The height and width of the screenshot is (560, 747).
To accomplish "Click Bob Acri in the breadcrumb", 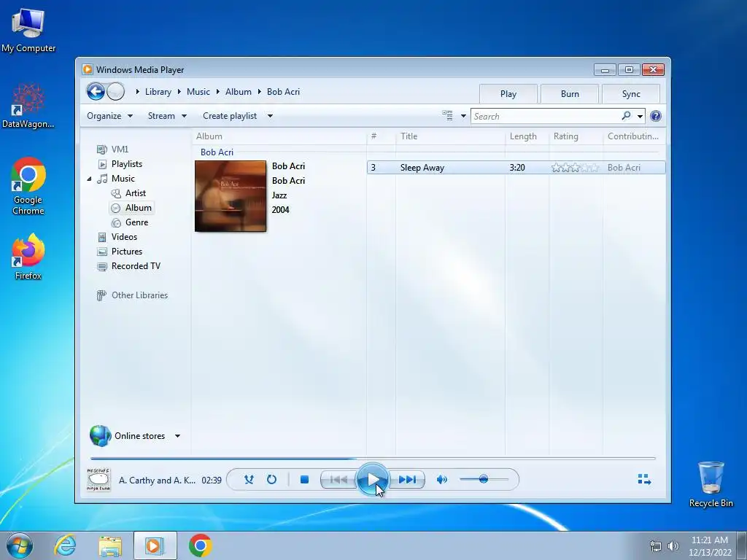I will (x=283, y=92).
